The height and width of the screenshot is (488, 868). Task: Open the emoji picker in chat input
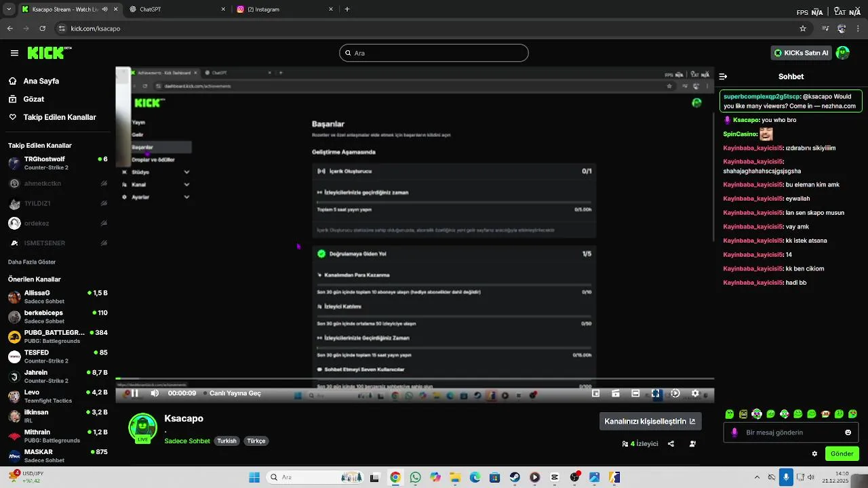tap(848, 432)
